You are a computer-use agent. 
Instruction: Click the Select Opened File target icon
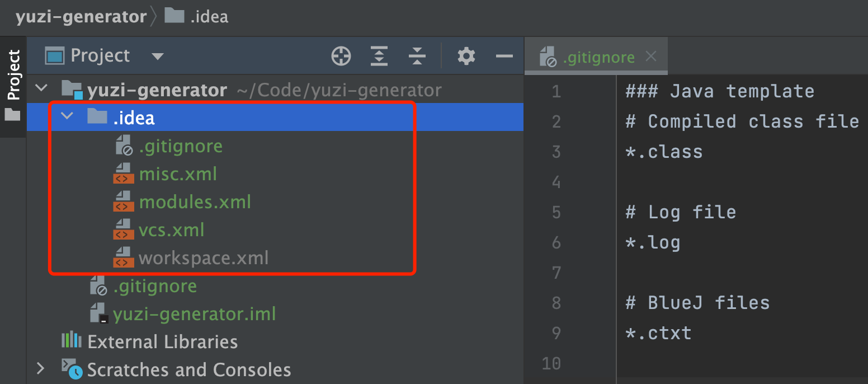point(341,56)
